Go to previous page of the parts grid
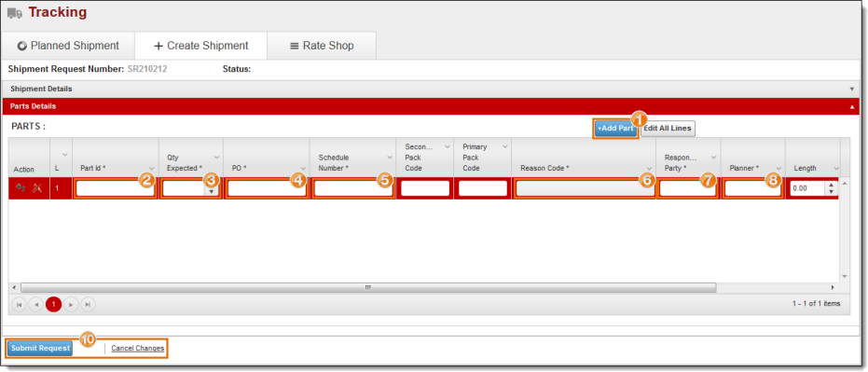This screenshot has height=372, width=868. [x=36, y=305]
